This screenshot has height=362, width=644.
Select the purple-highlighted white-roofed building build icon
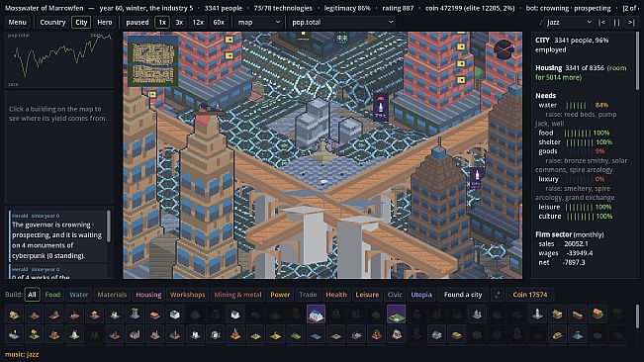pos(316,315)
